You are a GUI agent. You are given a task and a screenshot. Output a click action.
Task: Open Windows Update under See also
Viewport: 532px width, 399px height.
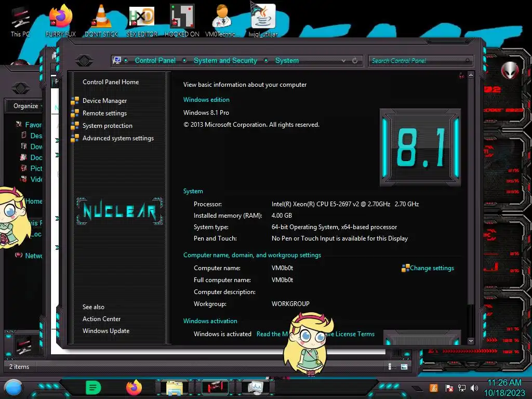[x=106, y=331]
